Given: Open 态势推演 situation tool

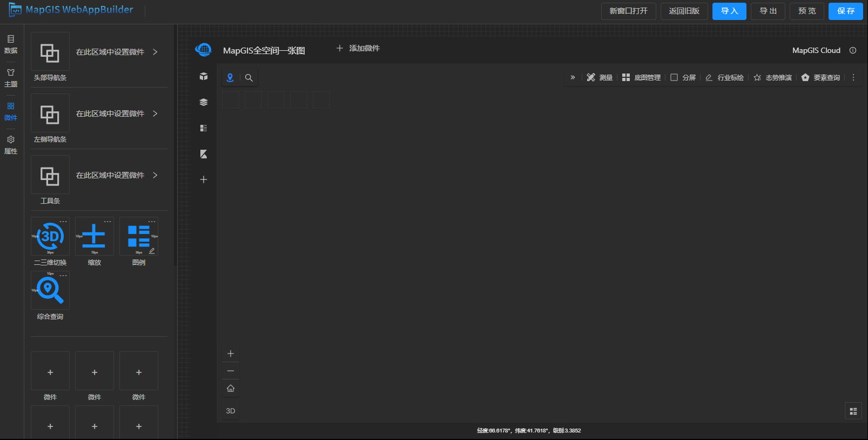Looking at the screenshot, I should tap(772, 77).
